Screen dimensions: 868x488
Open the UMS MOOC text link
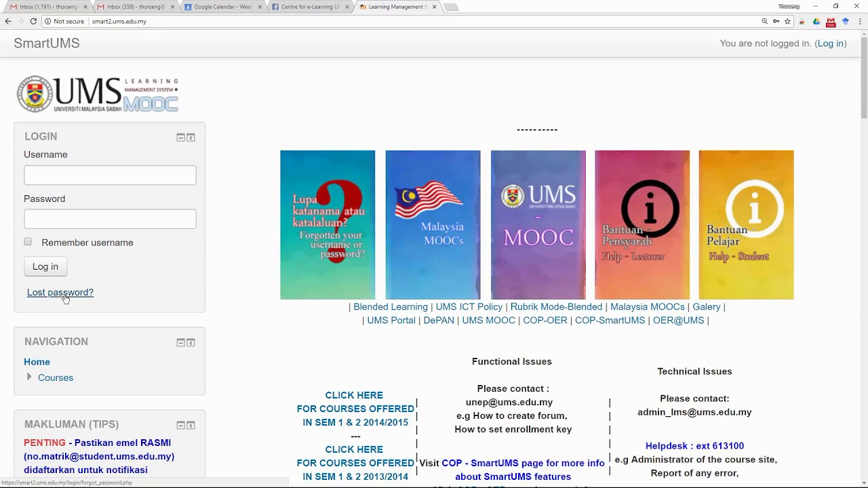[x=489, y=321]
